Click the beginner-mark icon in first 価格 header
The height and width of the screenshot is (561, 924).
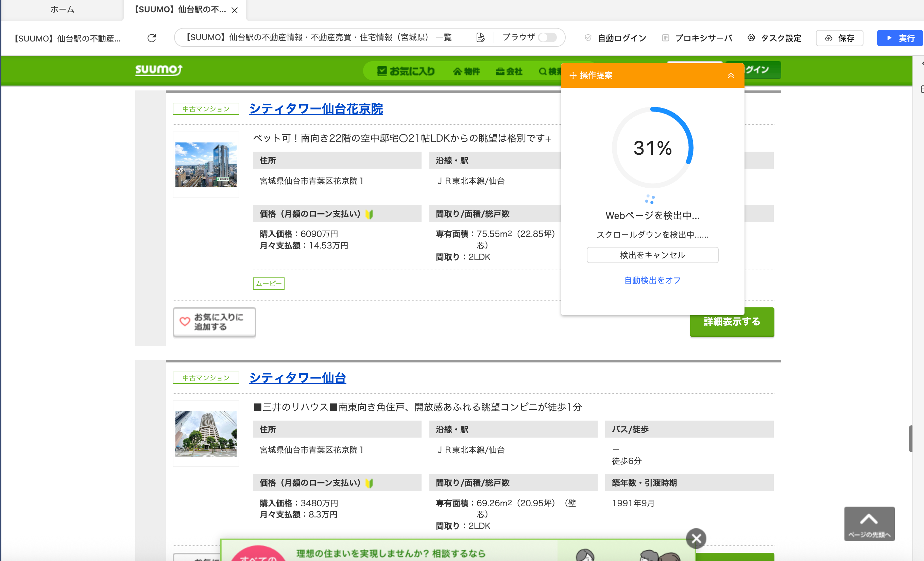click(370, 214)
